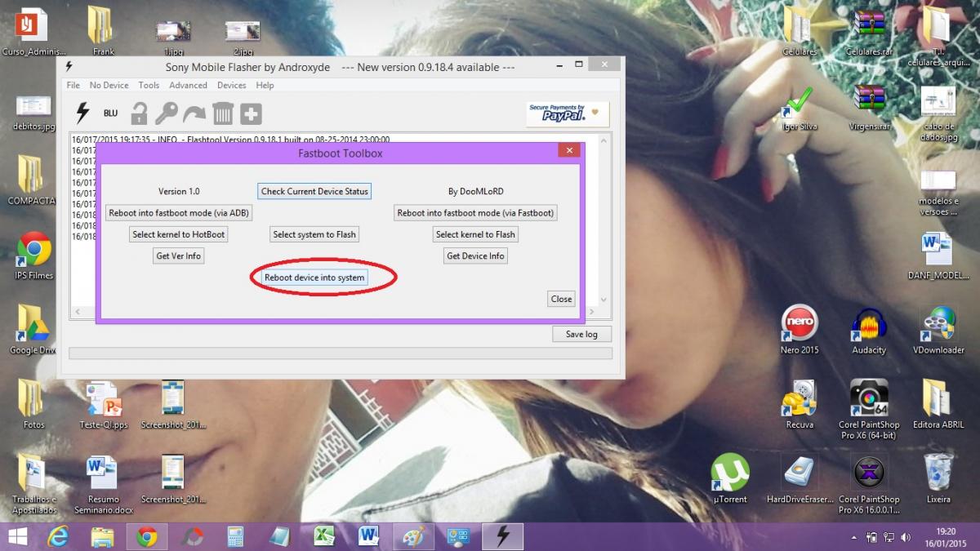Click the Get Ver Info button
980x551 pixels.
click(x=179, y=256)
